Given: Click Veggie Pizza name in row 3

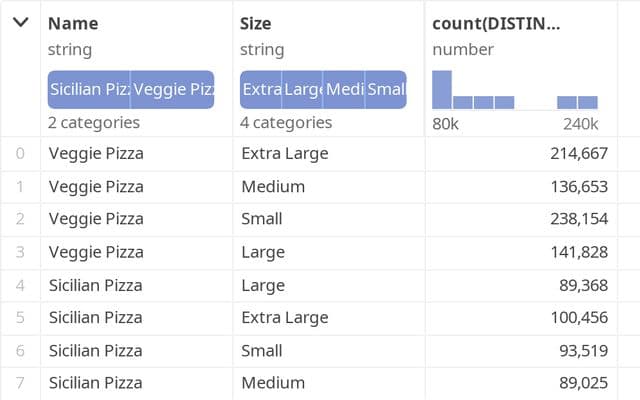Looking at the screenshot, I should point(96,252).
